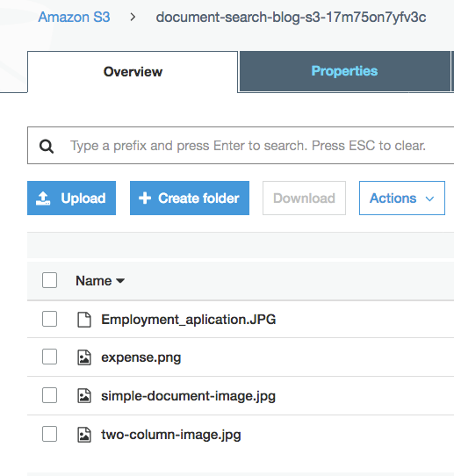Viewport: 454px width, 476px height.
Task: Click the file icon beside Employment_aplication.JPG
Action: coord(84,320)
